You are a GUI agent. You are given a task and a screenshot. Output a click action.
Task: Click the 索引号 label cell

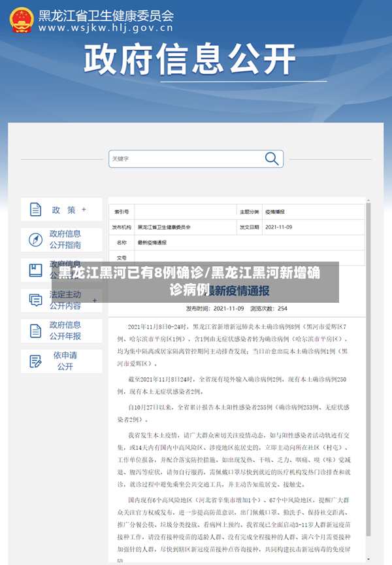pos(122,212)
